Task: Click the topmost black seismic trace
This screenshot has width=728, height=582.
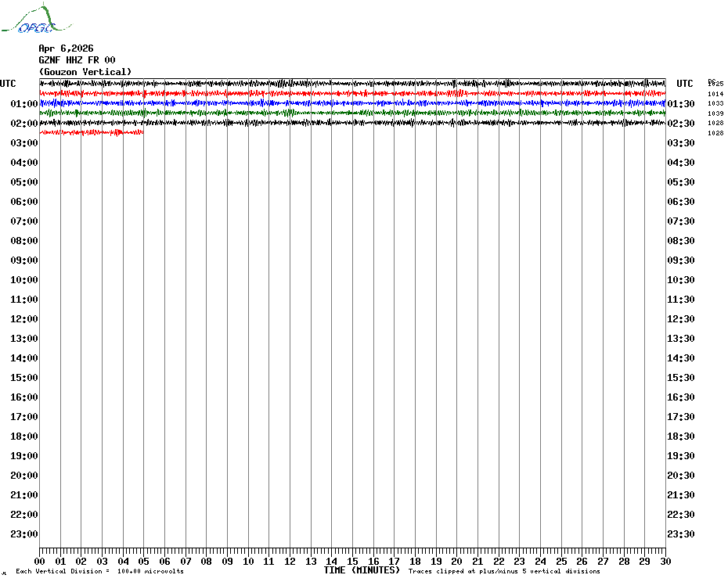Action: point(352,84)
